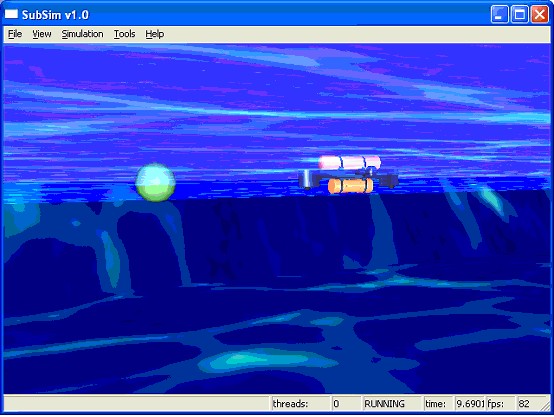Minimize the SubSim window
Screen dimensions: 554x417
point(499,14)
